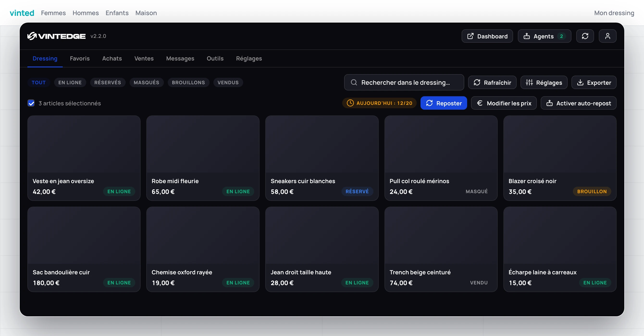644x336 pixels.
Task: Click the sync refresh icon in header
Action: coord(585,36)
